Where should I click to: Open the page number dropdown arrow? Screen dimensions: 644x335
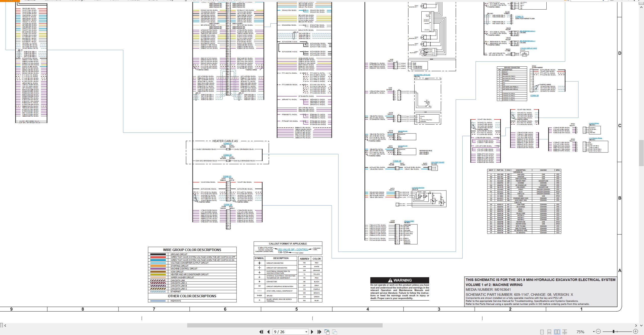pos(306,332)
